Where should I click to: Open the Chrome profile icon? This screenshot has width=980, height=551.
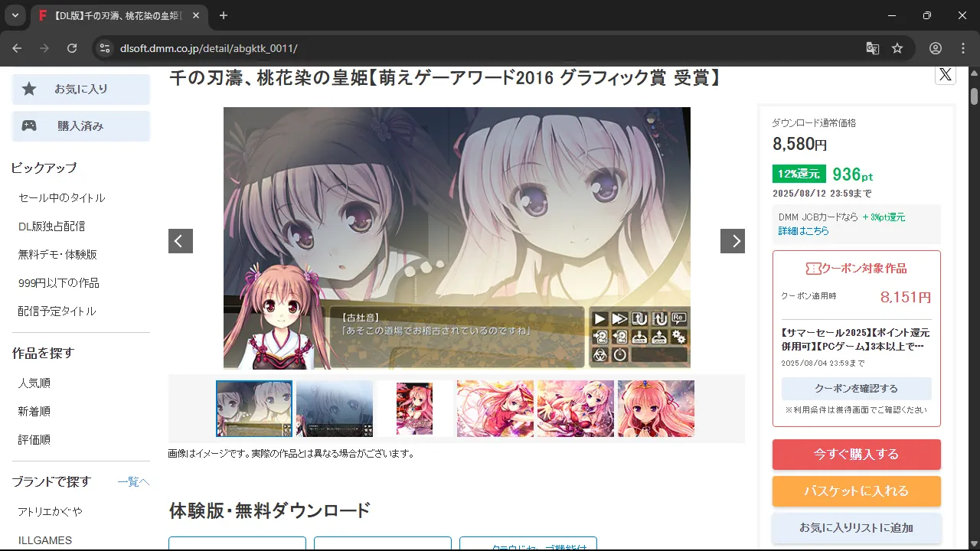coord(936,48)
